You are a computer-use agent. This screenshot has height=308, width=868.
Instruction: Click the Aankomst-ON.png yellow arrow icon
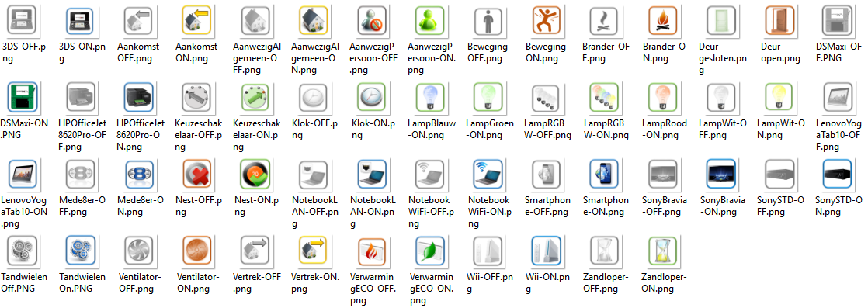pyautogui.click(x=197, y=20)
